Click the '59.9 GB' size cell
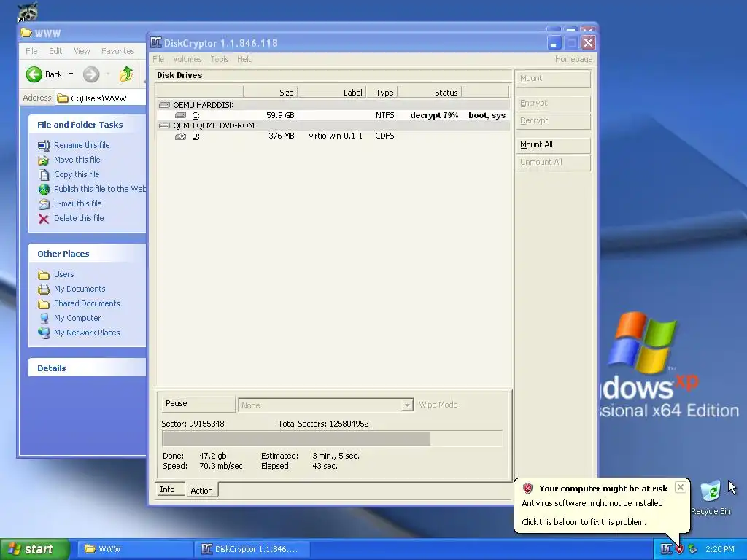This screenshot has width=747, height=560. pyautogui.click(x=280, y=115)
